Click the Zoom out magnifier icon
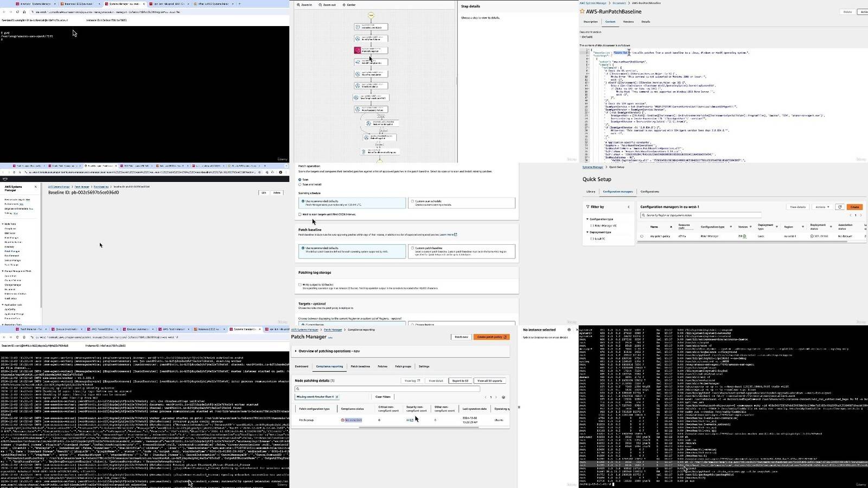868x488 pixels. [320, 5]
